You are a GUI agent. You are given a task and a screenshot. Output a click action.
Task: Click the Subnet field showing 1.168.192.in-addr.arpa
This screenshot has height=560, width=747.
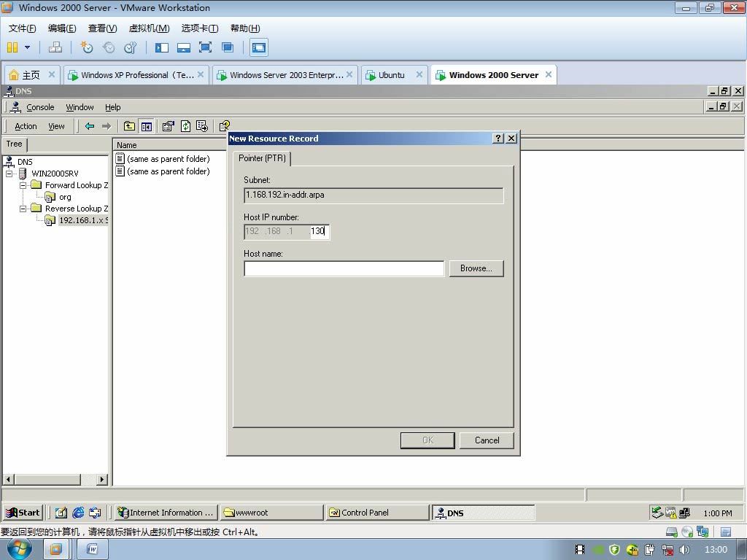pos(373,195)
